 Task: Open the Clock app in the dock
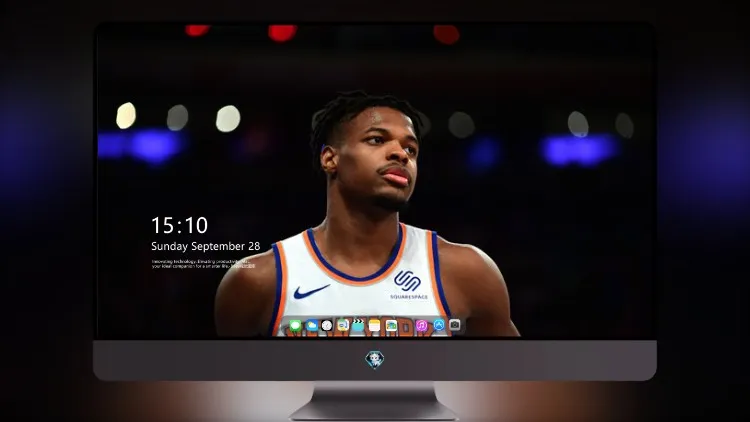(x=327, y=326)
